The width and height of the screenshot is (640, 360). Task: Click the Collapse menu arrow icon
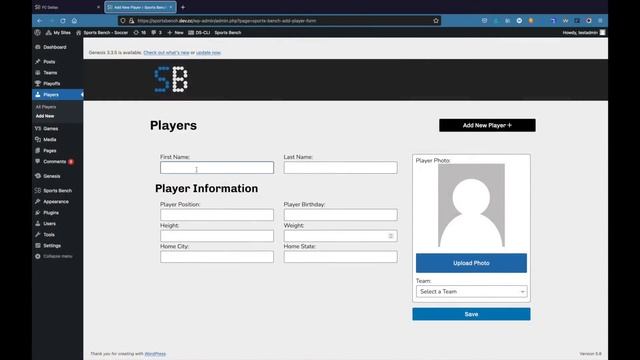coord(38,256)
